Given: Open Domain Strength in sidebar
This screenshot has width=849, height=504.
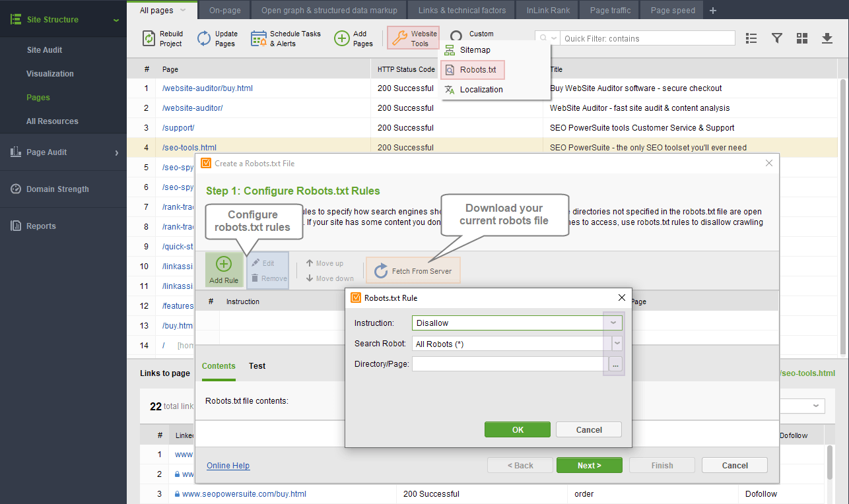Looking at the screenshot, I should (57, 189).
